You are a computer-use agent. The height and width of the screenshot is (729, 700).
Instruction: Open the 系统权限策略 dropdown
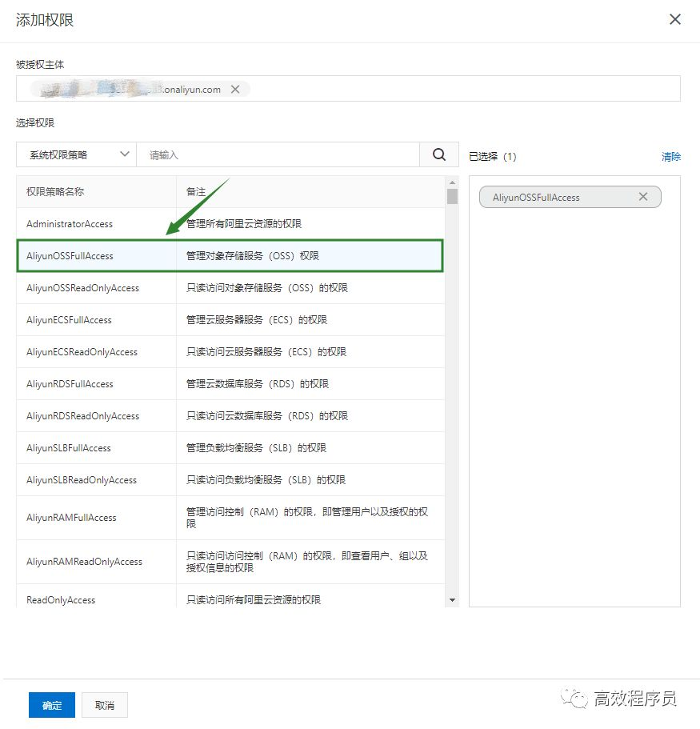click(x=76, y=154)
